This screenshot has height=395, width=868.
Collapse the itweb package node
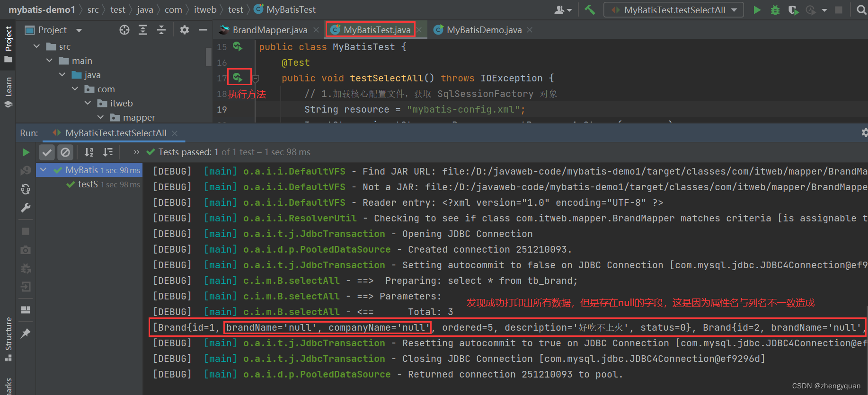pyautogui.click(x=88, y=103)
